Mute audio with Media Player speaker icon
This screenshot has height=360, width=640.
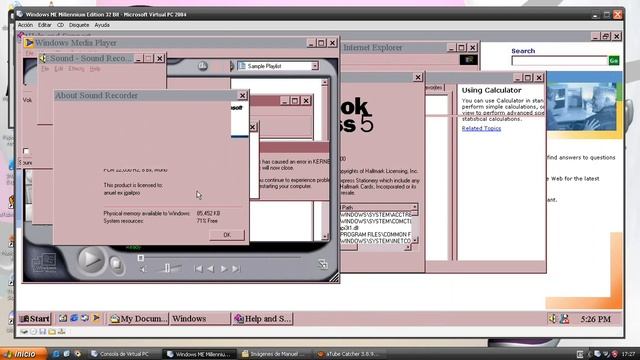click(143, 269)
